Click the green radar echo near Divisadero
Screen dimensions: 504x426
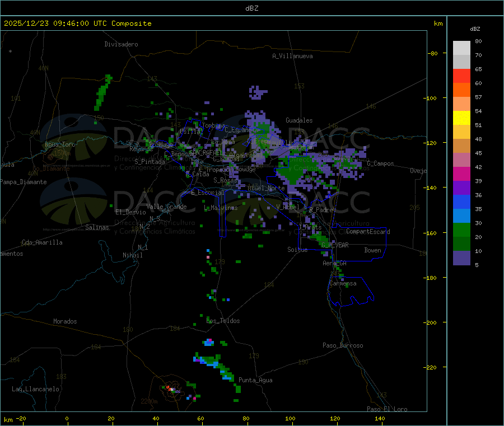coord(103,92)
